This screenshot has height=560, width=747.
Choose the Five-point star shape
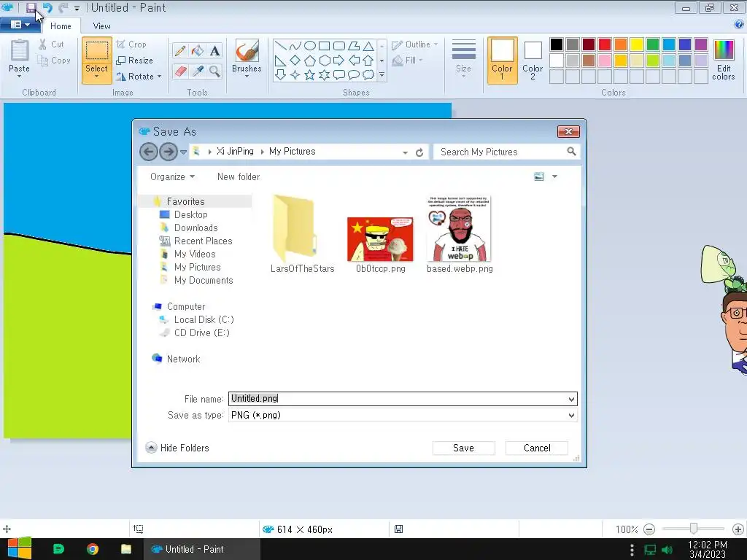pos(309,75)
